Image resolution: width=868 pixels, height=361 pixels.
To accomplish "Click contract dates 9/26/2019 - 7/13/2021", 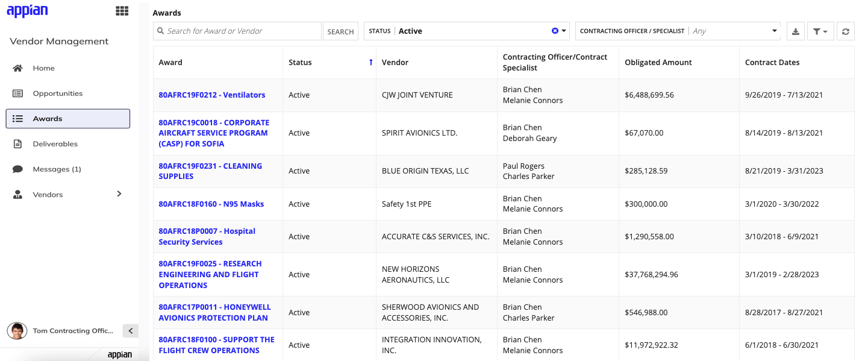I will tap(784, 95).
